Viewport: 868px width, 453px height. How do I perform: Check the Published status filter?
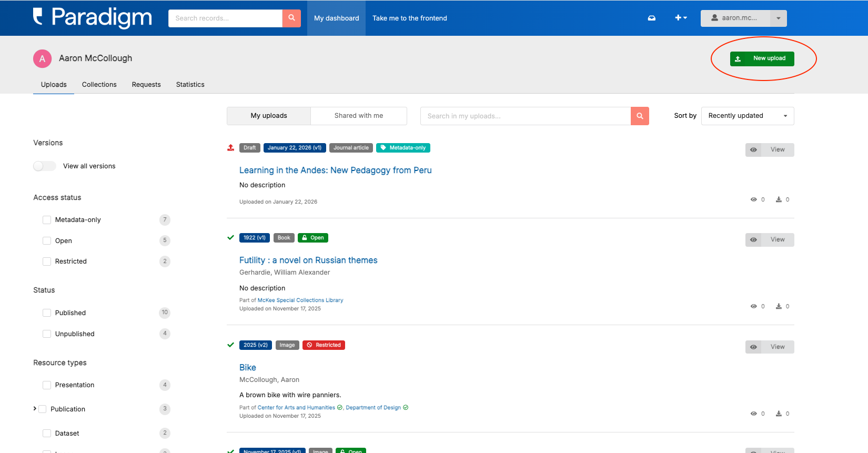(47, 313)
